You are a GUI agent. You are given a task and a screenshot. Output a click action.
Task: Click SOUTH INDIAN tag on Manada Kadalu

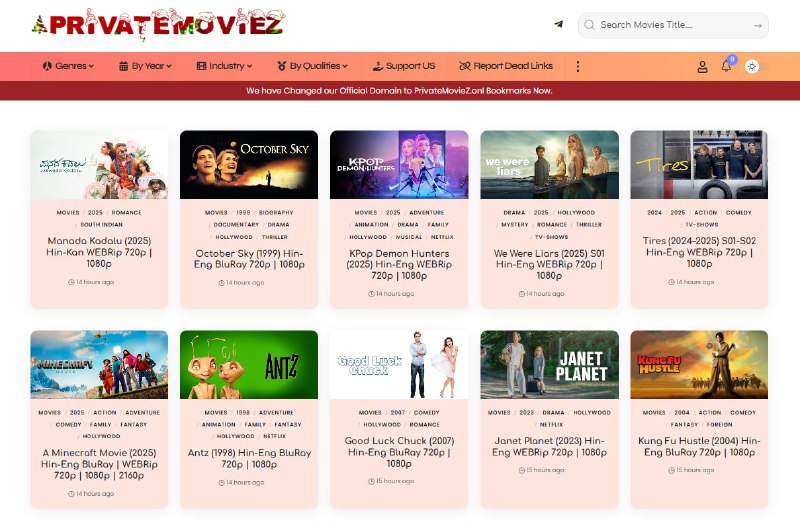(x=102, y=225)
